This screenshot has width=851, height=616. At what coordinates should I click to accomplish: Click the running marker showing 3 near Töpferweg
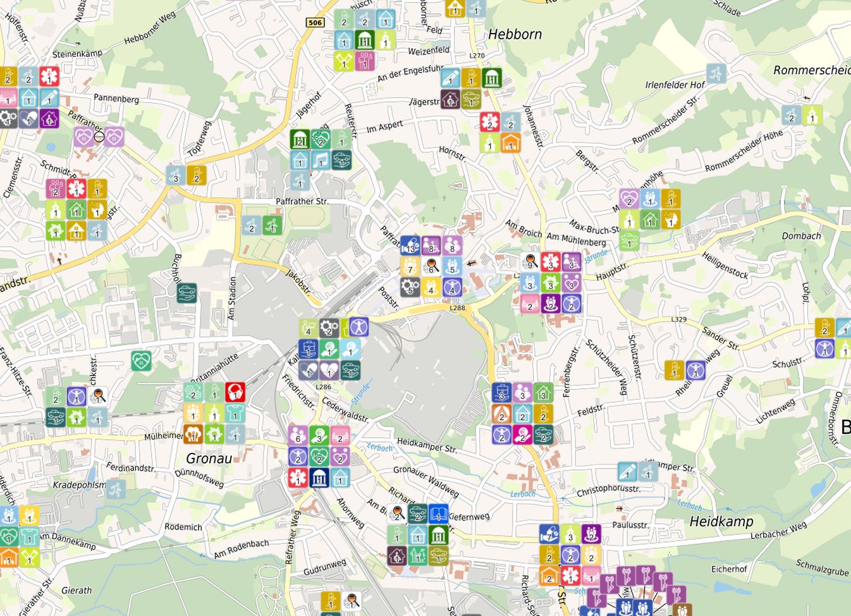176,175
